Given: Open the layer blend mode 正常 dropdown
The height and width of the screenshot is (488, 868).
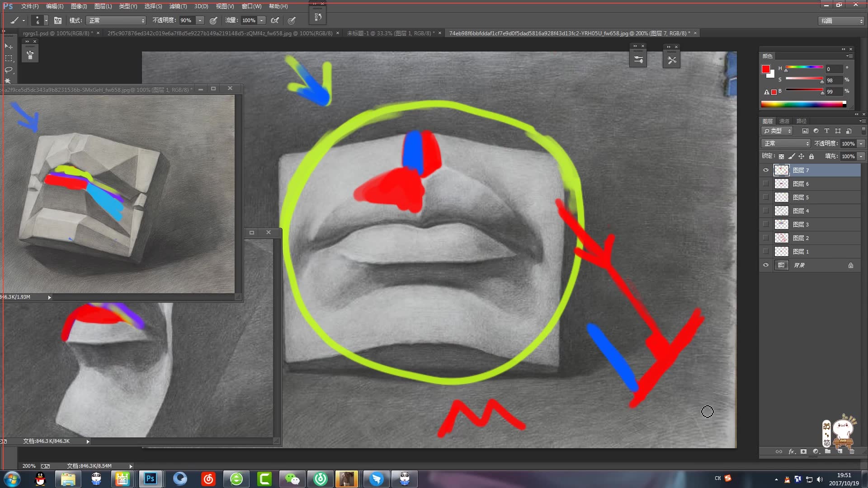Looking at the screenshot, I should pos(786,144).
